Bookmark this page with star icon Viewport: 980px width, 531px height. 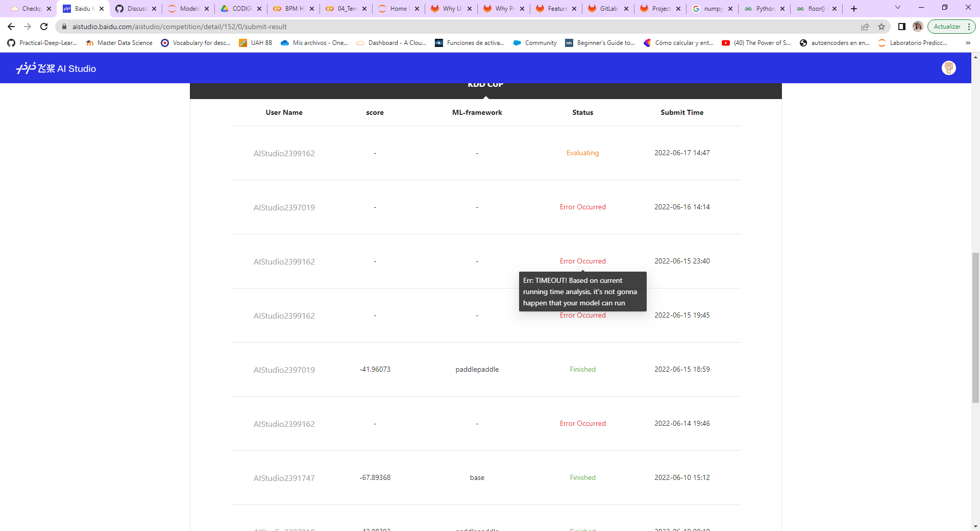tap(881, 27)
